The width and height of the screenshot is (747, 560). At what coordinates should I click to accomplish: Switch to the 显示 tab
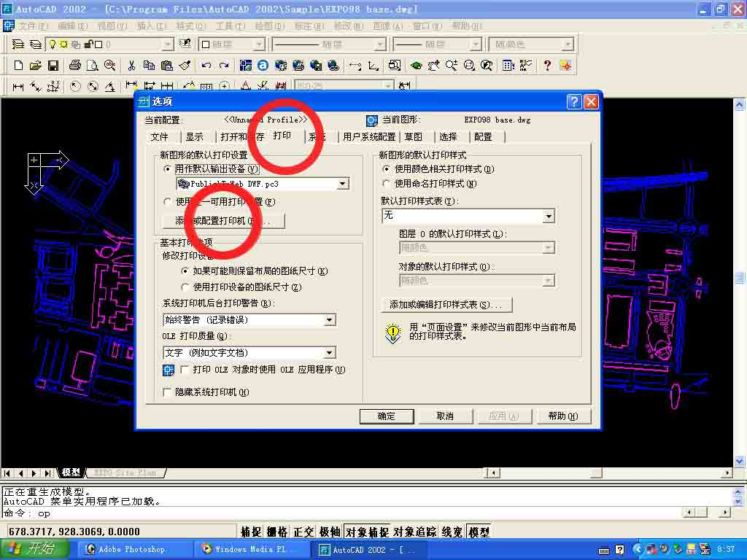pos(194,136)
